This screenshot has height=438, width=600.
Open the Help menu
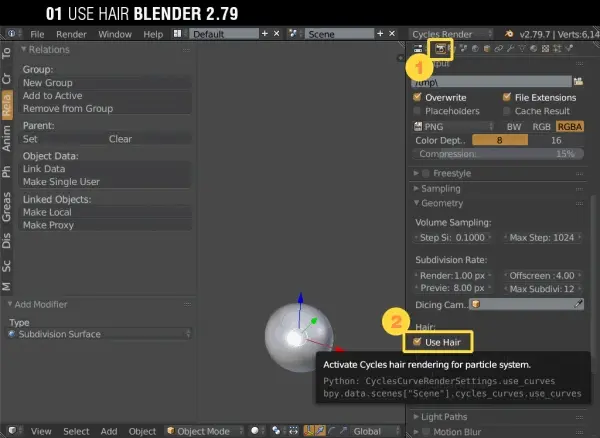(x=153, y=34)
